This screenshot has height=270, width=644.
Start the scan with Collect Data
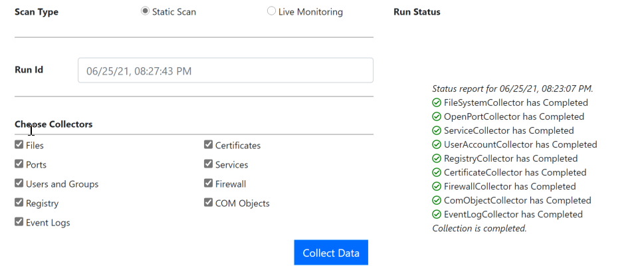[331, 253]
